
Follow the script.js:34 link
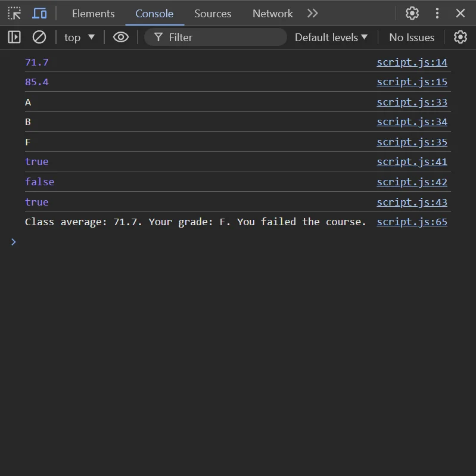click(x=412, y=122)
